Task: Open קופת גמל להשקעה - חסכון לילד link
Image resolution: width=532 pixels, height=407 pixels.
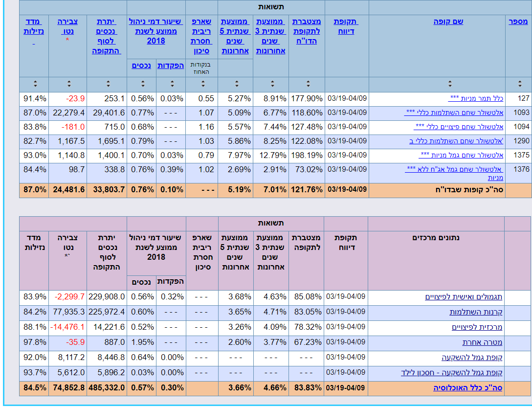Action: [452, 373]
